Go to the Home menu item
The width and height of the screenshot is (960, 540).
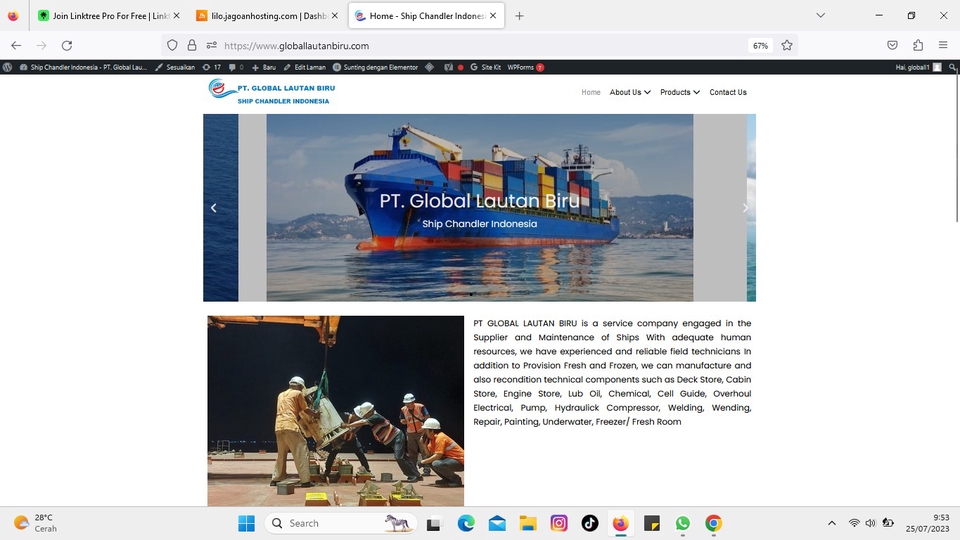click(591, 92)
